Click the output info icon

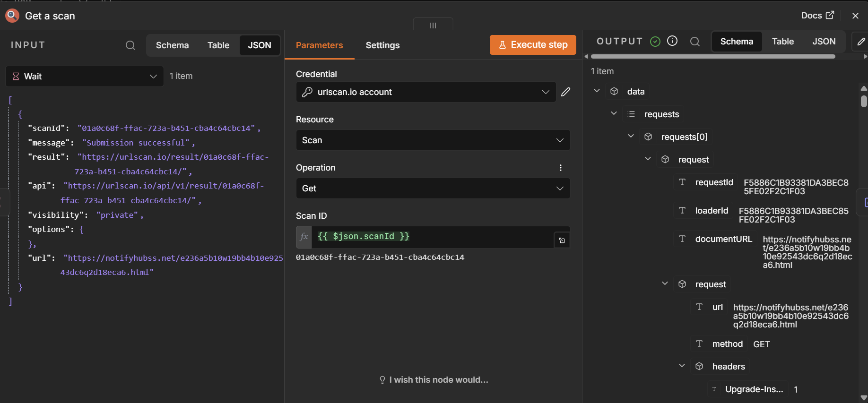672,41
